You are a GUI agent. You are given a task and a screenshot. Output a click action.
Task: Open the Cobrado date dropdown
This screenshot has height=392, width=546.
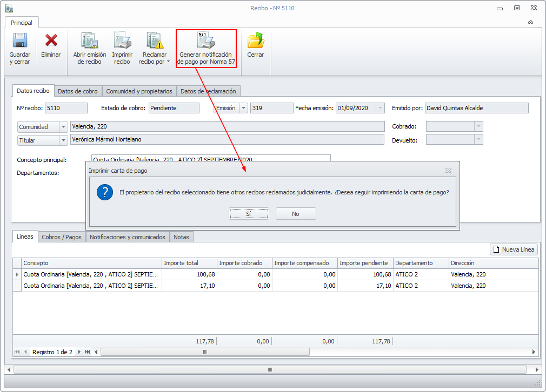point(478,126)
